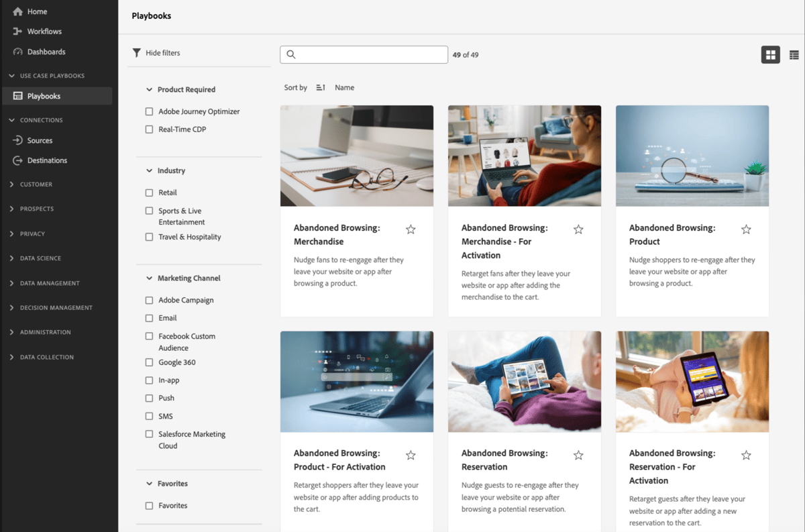This screenshot has height=532, width=805.
Task: Open the Home page from the sidebar
Action: [38, 11]
